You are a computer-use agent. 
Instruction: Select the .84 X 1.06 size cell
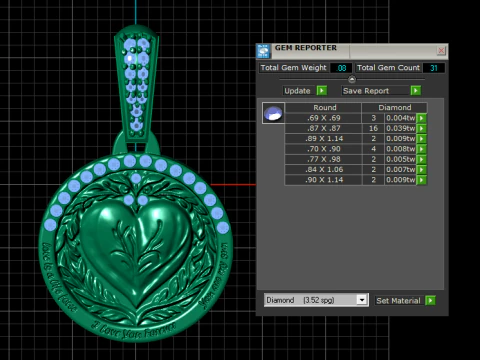click(x=324, y=170)
